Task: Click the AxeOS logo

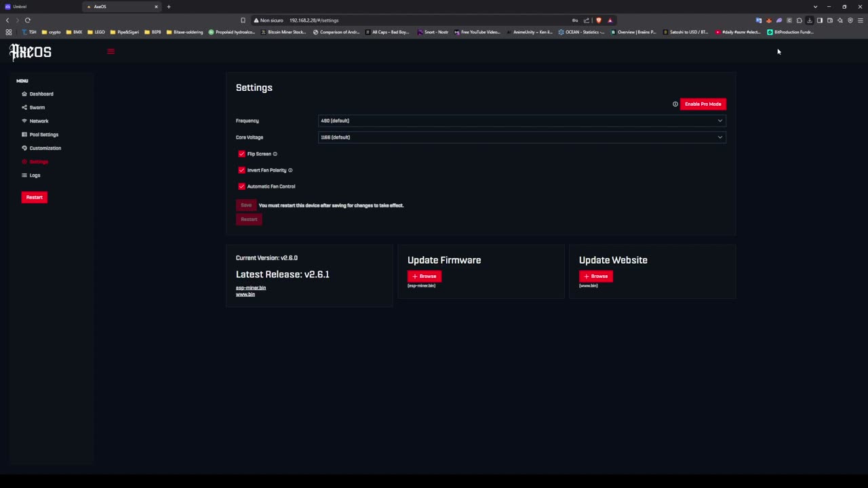Action: point(31,52)
